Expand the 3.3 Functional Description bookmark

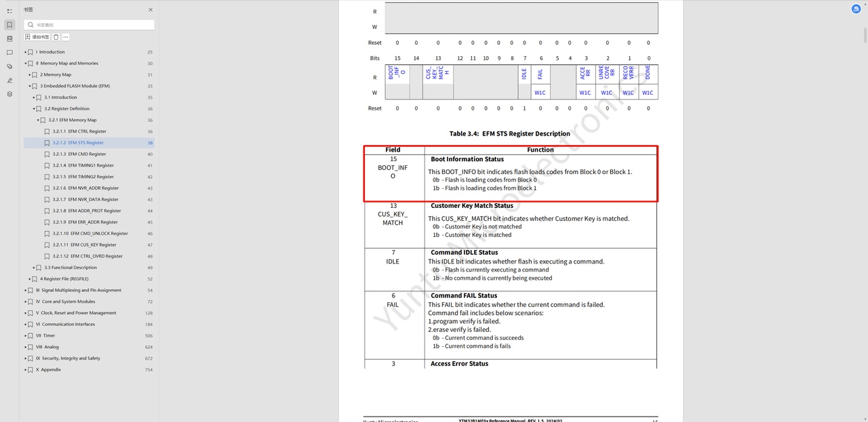tap(34, 268)
